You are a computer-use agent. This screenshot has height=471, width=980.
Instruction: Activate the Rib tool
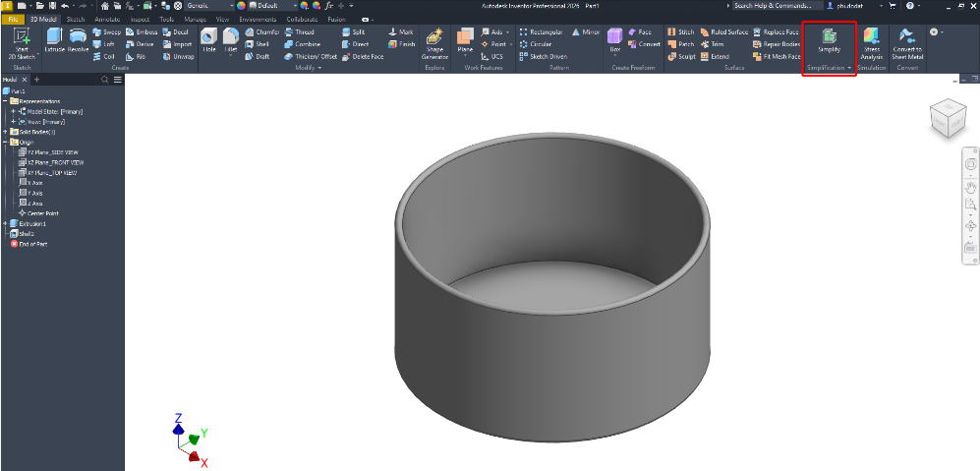pos(137,56)
